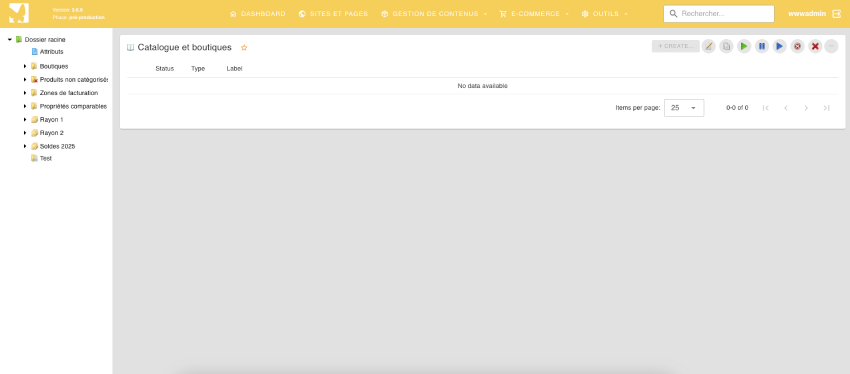Image resolution: width=850 pixels, height=374 pixels.
Task: Click the red X delete icon
Action: [815, 47]
